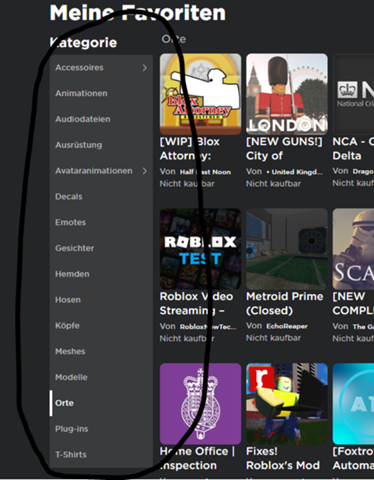Image resolution: width=374 pixels, height=480 pixels.
Task: Open the Metroid Prime place thumbnail
Action: [x=287, y=249]
